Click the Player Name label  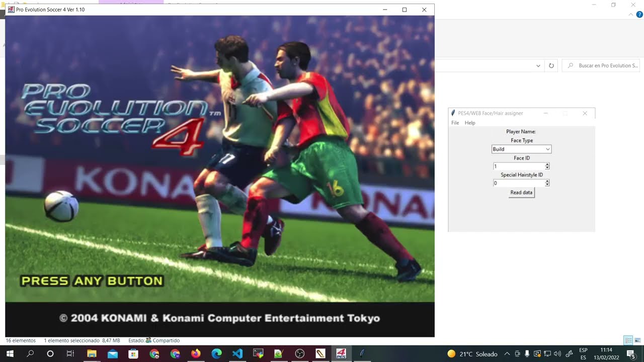click(x=521, y=132)
